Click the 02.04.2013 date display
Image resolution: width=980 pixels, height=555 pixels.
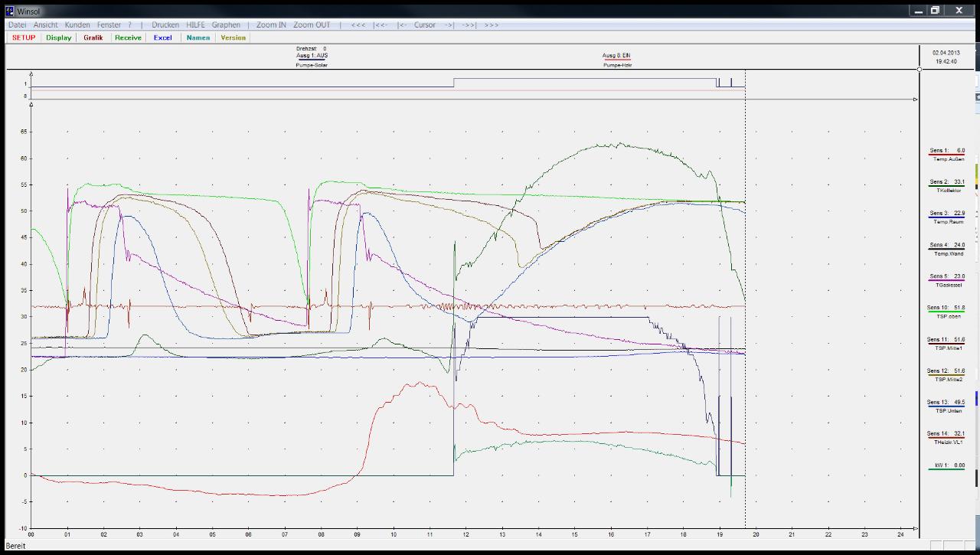946,53
